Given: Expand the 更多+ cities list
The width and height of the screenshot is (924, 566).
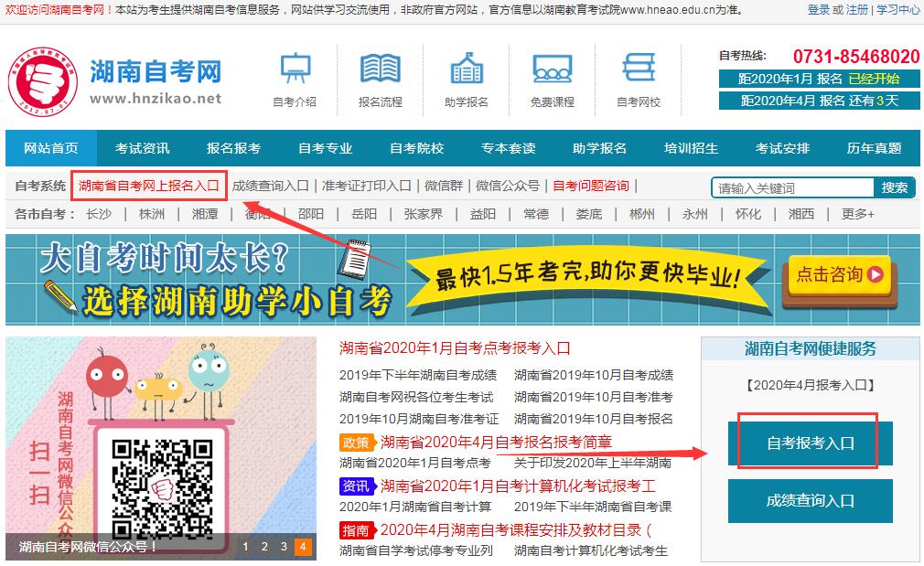Looking at the screenshot, I should (857, 214).
